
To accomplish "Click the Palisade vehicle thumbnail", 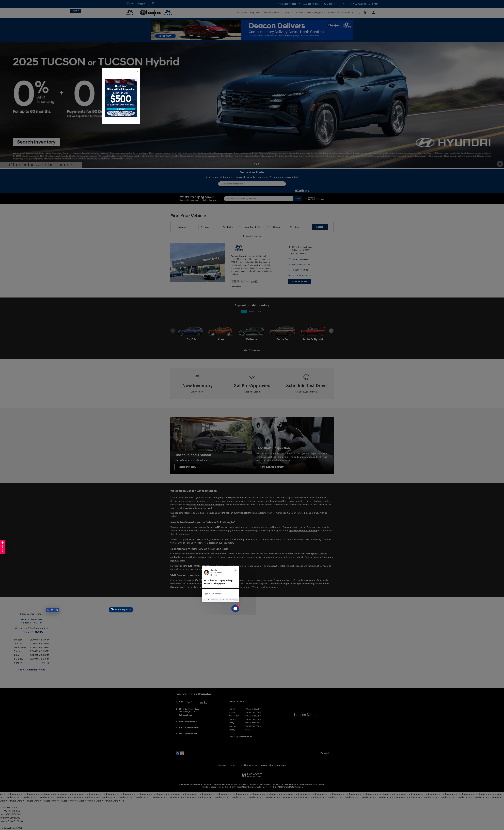I will click(x=252, y=332).
